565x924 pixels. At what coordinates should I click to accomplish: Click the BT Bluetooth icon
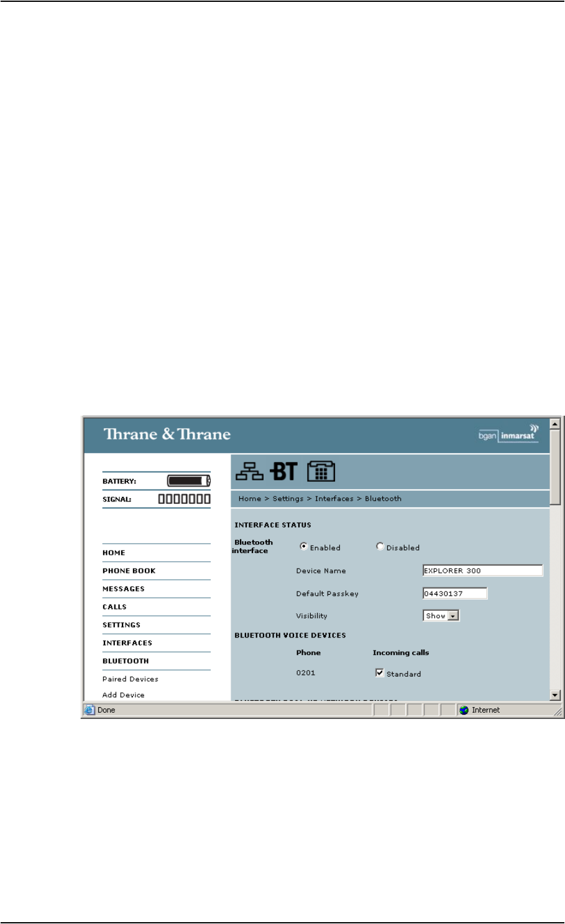click(x=284, y=472)
